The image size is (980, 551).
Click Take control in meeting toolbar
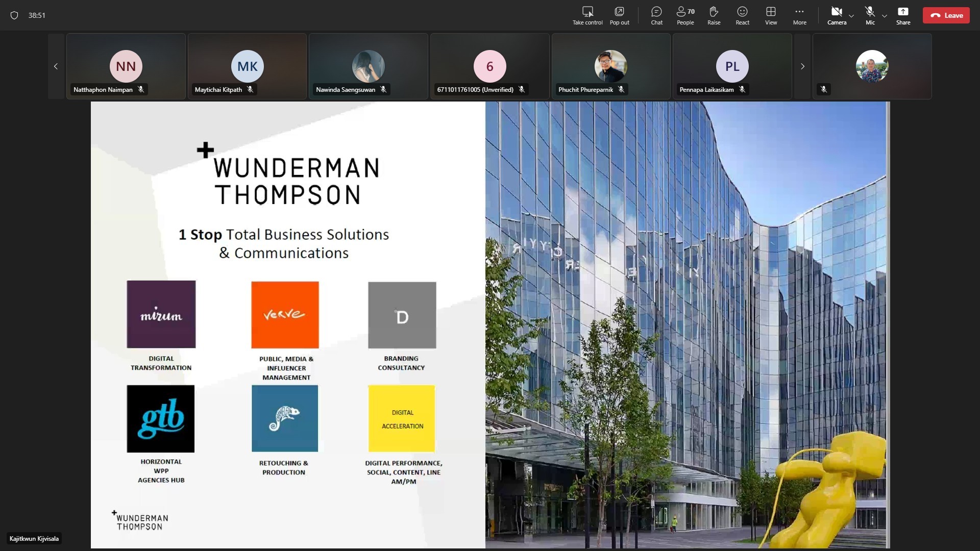[x=587, y=15]
